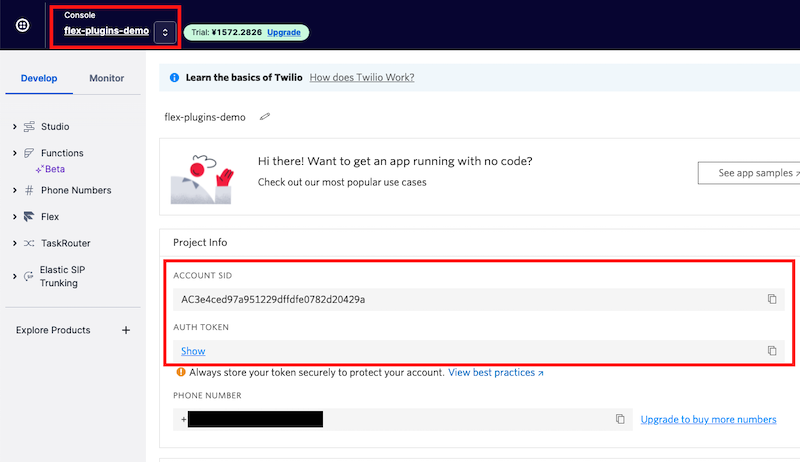Reveal the auth token via Show link
This screenshot has height=462, width=800.
pyautogui.click(x=193, y=351)
